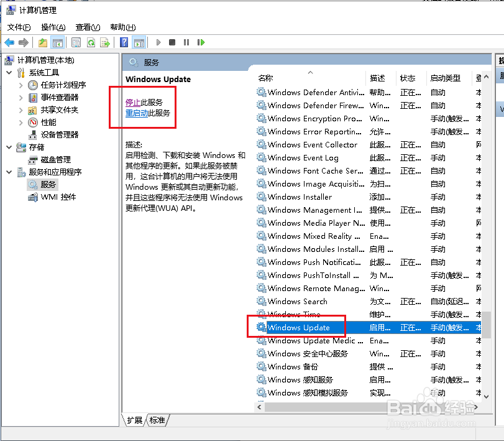Restart the service with the green restart icon
This screenshot has width=504, height=441.
coord(201,42)
